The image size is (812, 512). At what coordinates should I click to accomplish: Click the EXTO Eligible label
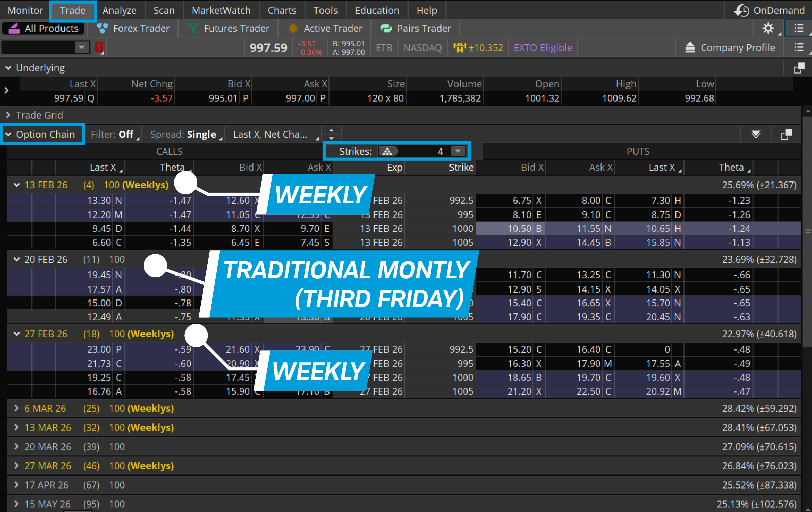point(543,47)
